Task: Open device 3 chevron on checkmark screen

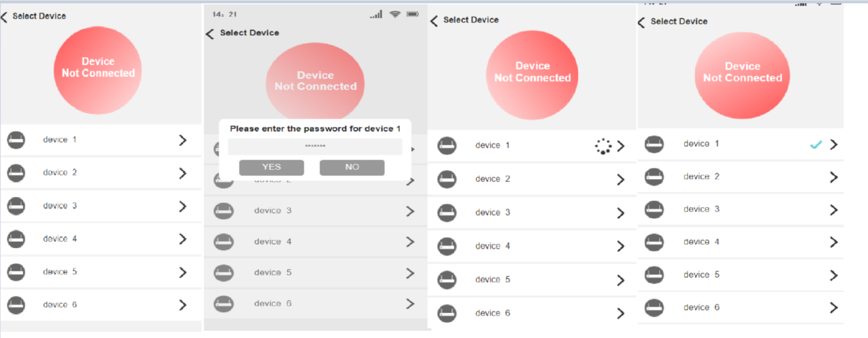Action: click(x=834, y=210)
